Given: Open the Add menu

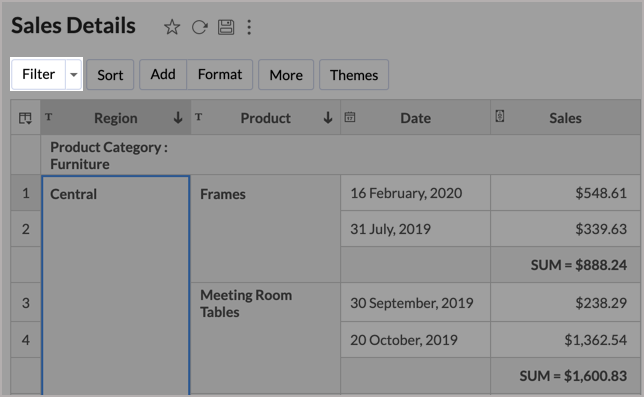Looking at the screenshot, I should pos(163,75).
